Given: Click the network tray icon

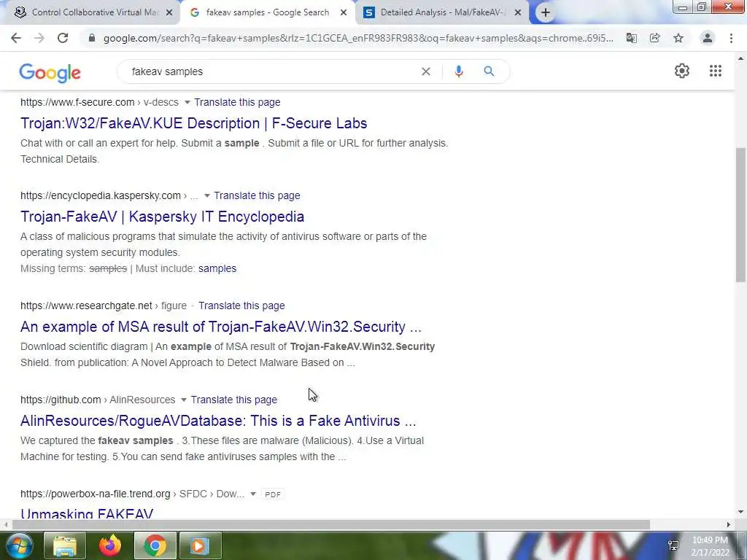Looking at the screenshot, I should coord(673,545).
